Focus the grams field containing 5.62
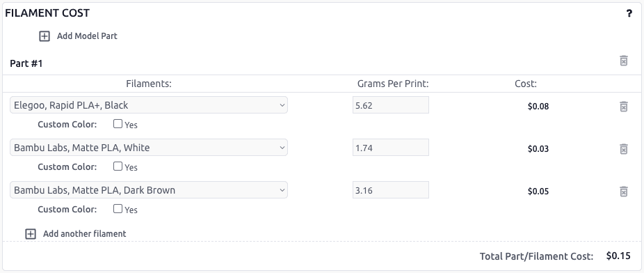Screen dimensions: 644x273 coord(391,105)
